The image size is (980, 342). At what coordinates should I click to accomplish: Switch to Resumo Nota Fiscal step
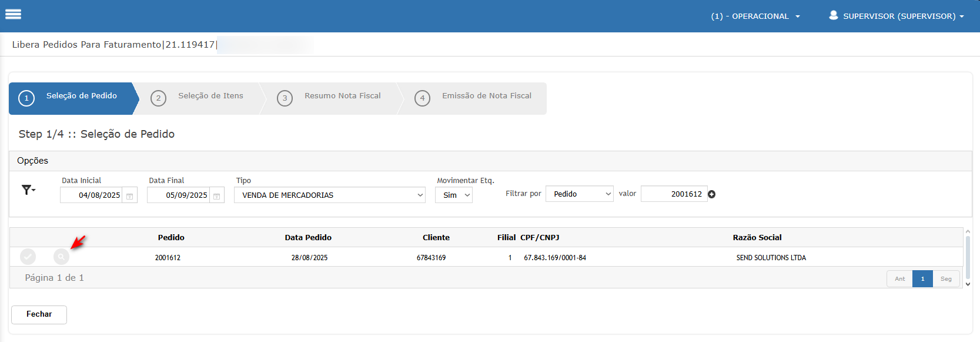[x=342, y=96]
